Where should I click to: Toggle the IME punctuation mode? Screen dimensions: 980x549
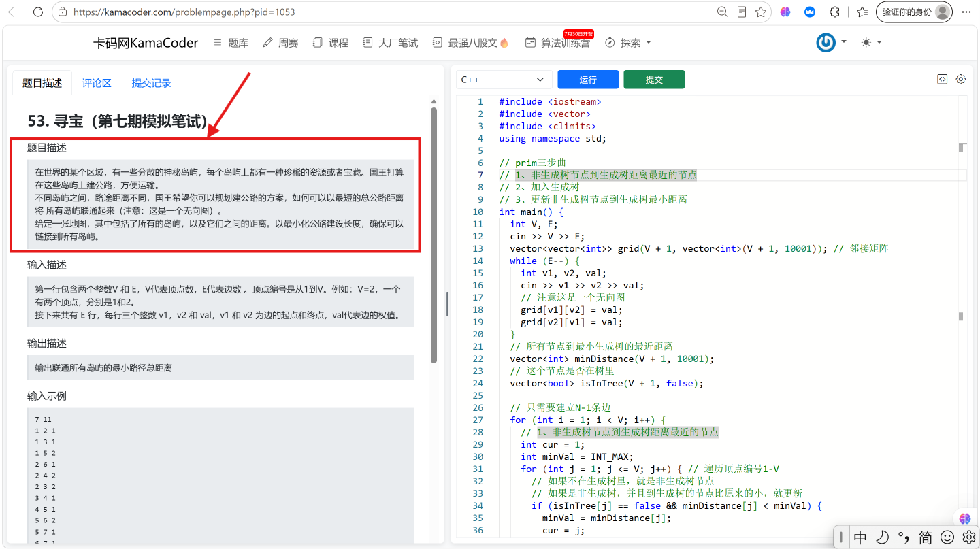pos(904,537)
